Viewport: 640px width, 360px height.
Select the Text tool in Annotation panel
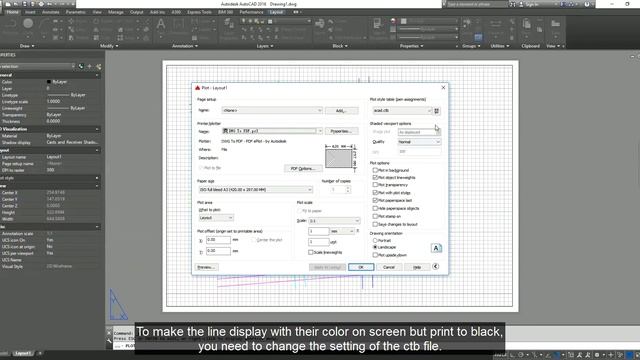161,24
